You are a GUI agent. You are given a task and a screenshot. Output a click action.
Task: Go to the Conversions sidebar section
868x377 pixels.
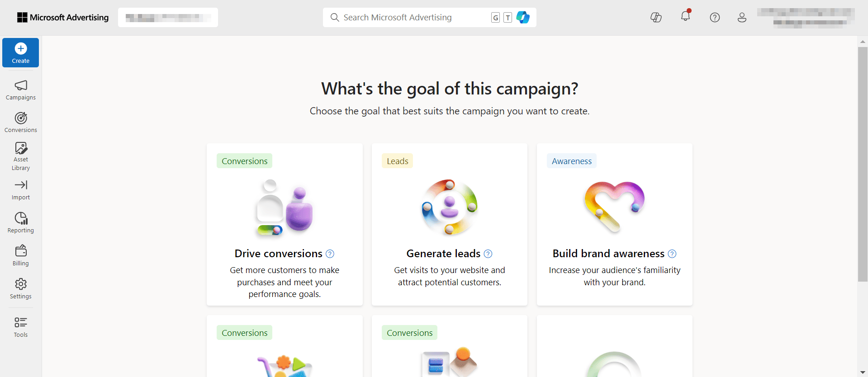click(x=20, y=123)
